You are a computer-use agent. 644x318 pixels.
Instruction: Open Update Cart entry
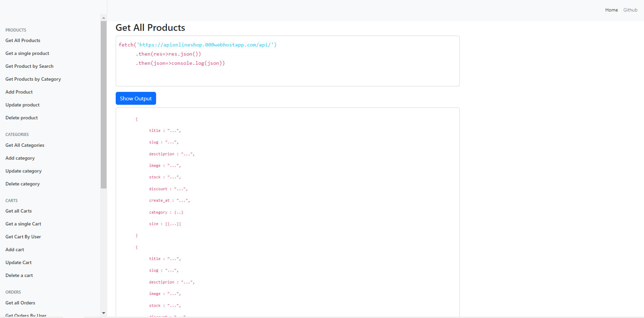[x=18, y=262]
